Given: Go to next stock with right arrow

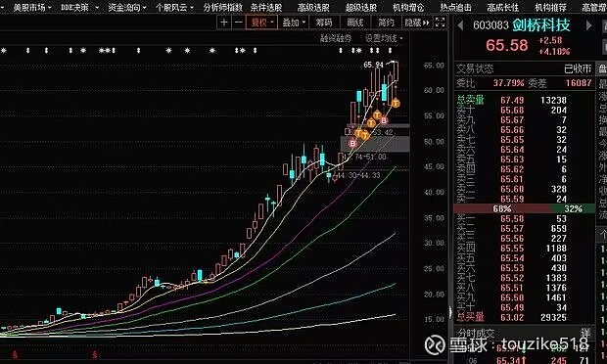Looking at the screenshot, I should 588,25.
